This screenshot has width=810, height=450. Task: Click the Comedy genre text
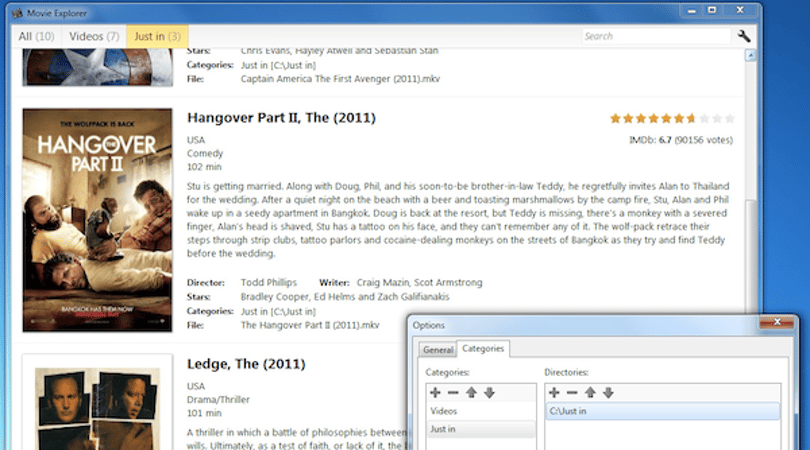pos(205,153)
